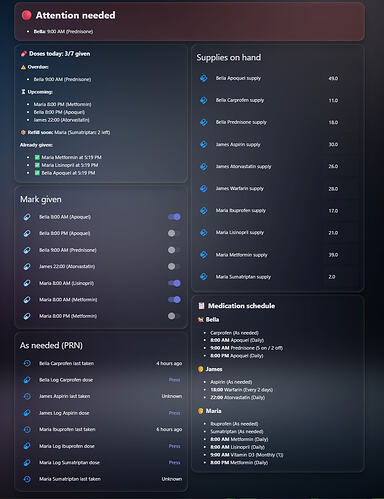Click icon beside James Aspirin supply
Screen dimensions: 384x499
tap(204, 144)
